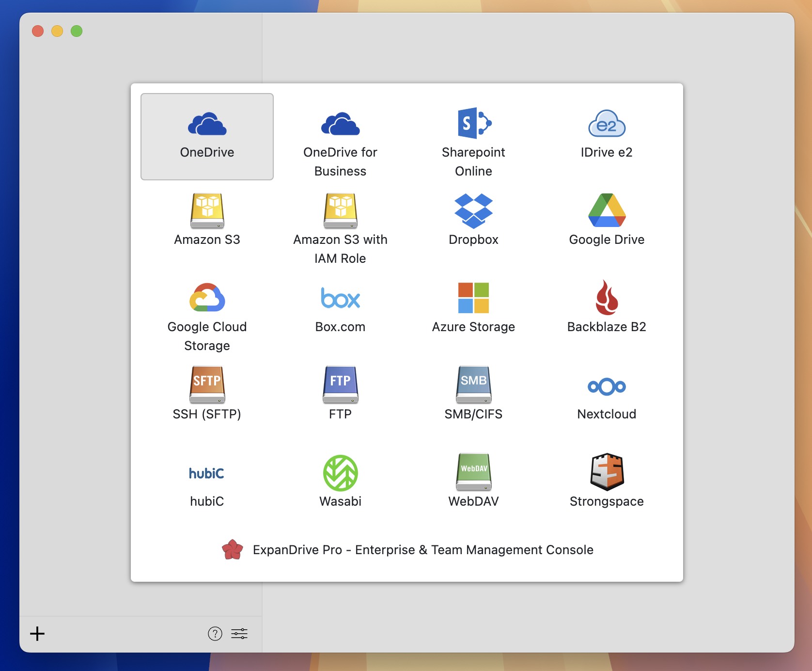The height and width of the screenshot is (671, 812).
Task: Click the "SSH (SFTP)" label
Action: pos(207,414)
